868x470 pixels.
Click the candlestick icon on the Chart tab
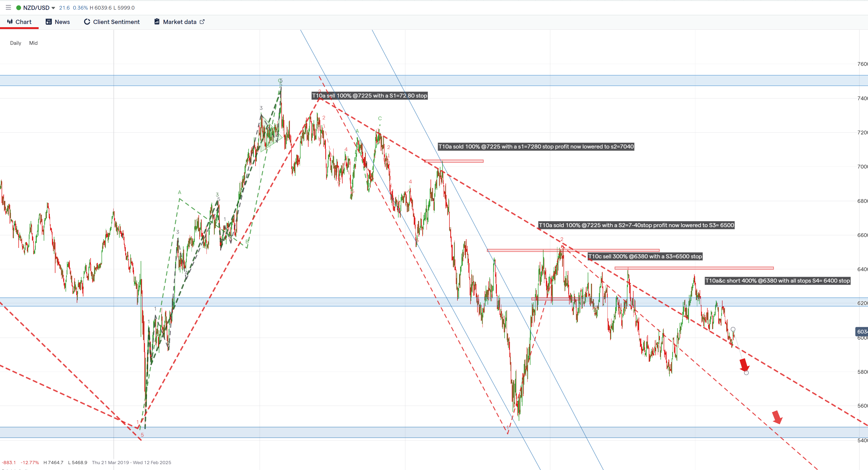[x=10, y=22]
